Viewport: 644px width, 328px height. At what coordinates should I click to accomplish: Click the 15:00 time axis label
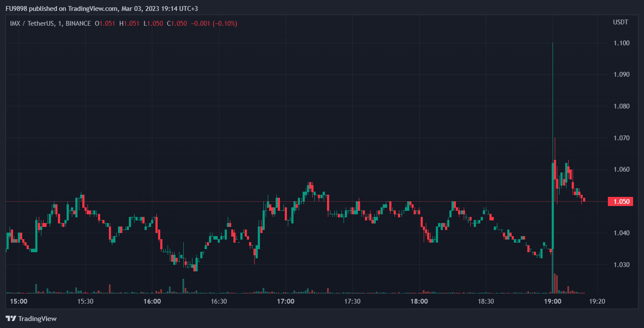pyautogui.click(x=18, y=301)
